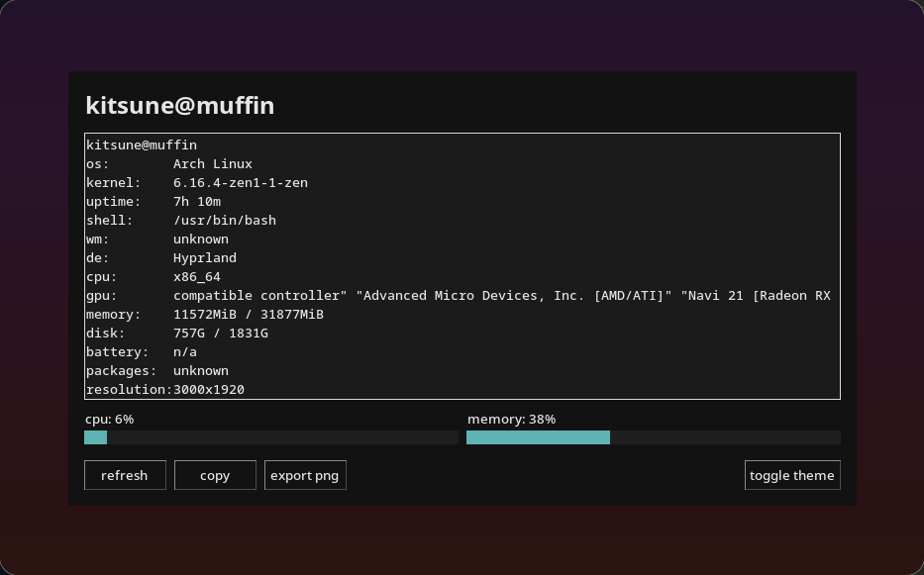Click export png to save a snapshot
924x575 pixels.
click(305, 475)
